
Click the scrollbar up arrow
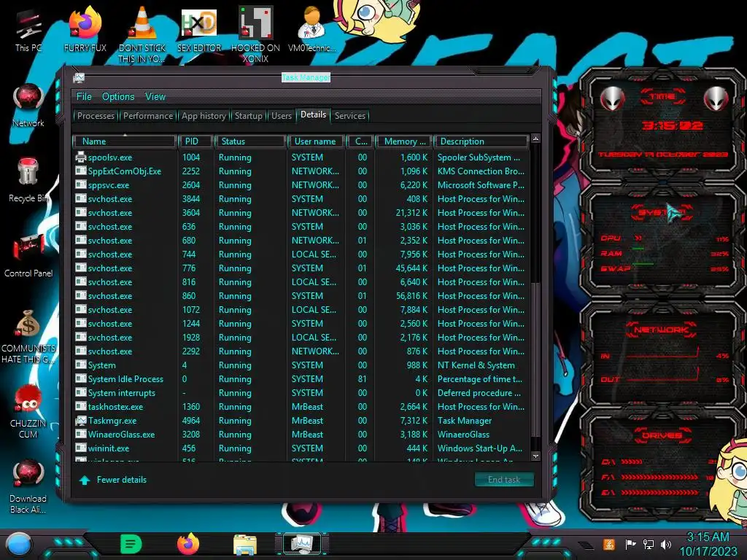coord(535,139)
